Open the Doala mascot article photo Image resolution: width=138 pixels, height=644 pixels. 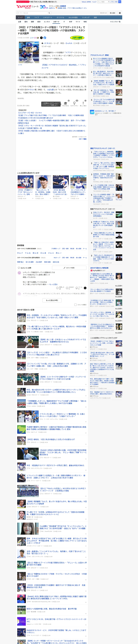coord(29,52)
